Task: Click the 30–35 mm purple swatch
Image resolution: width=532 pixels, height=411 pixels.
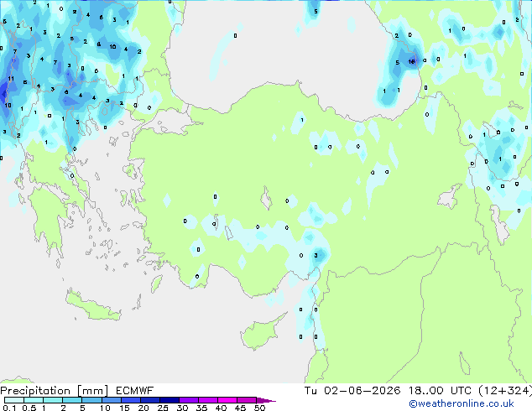Action: pyautogui.click(x=189, y=400)
